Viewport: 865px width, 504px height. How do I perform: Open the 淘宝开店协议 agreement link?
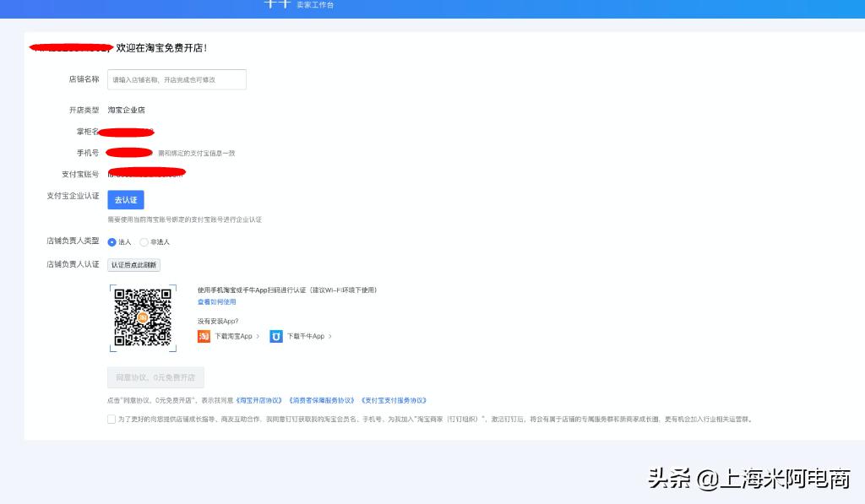click(x=259, y=400)
